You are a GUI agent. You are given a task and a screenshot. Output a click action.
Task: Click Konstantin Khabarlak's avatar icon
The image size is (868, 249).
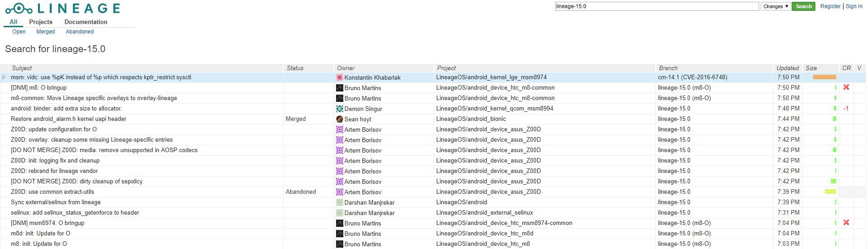[339, 77]
